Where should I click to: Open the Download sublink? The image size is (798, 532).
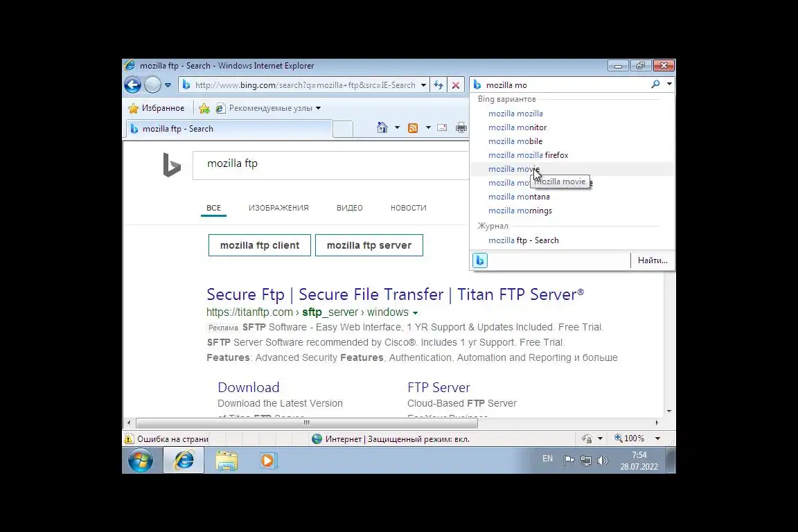[249, 387]
